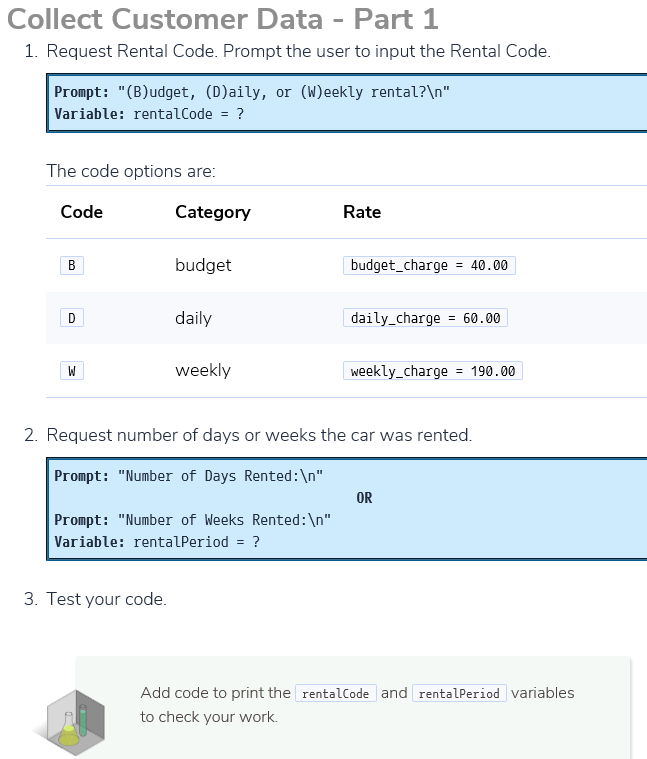Viewport: 647px width, 759px height.
Task: Click the lab flask beaker icon
Action: click(73, 723)
